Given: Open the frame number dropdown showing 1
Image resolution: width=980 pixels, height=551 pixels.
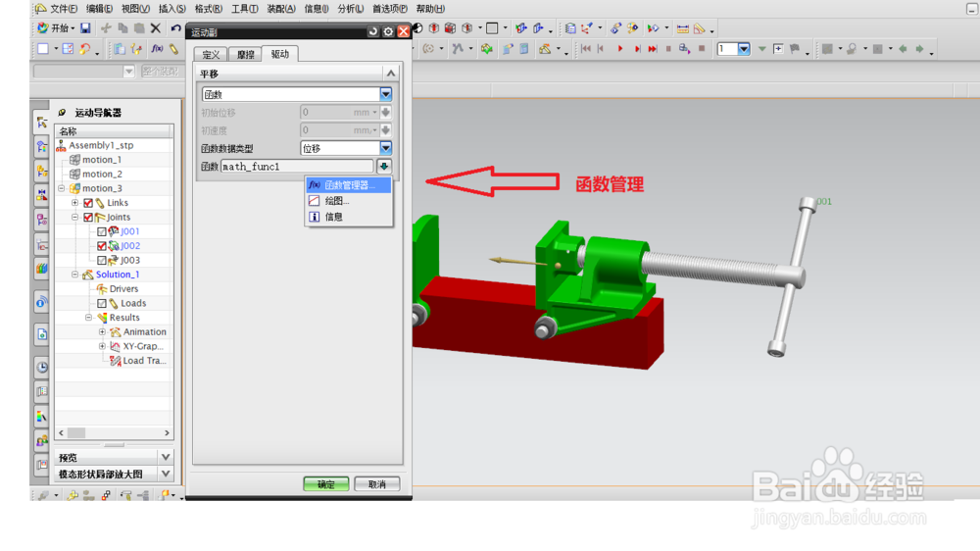Looking at the screenshot, I should pos(743,49).
